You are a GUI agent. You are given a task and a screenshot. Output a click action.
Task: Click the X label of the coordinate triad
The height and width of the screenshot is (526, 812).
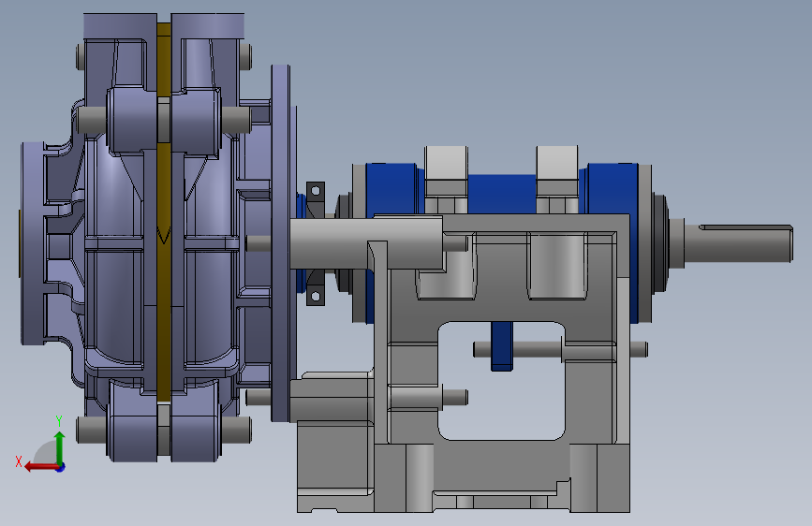(x=19, y=461)
